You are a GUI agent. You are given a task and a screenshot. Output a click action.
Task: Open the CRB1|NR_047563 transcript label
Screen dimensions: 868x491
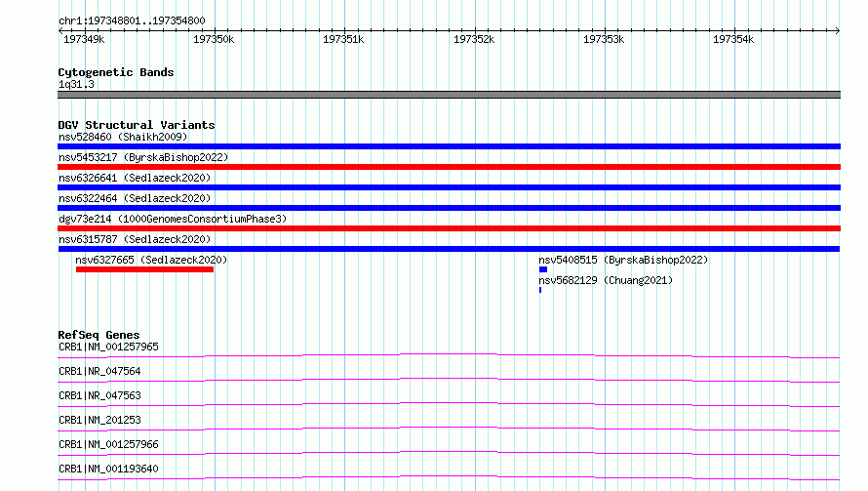click(x=99, y=395)
